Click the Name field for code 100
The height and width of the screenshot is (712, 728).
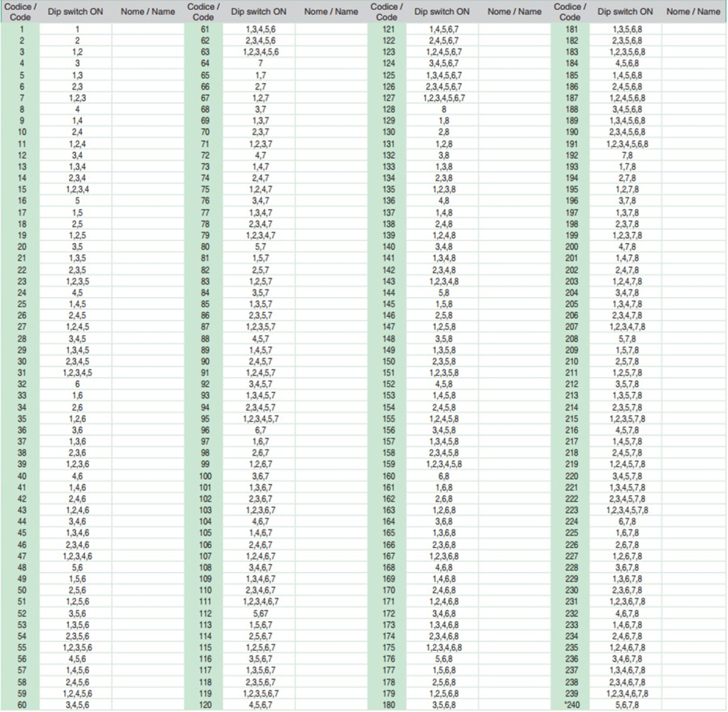point(331,475)
